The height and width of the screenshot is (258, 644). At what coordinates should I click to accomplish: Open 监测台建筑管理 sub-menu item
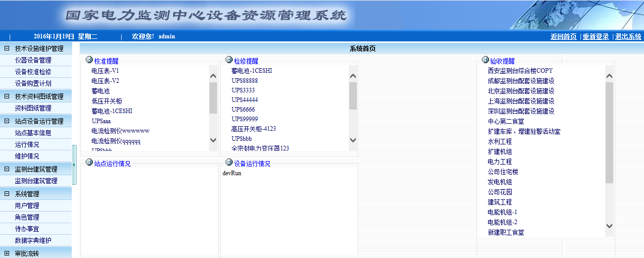click(x=36, y=181)
